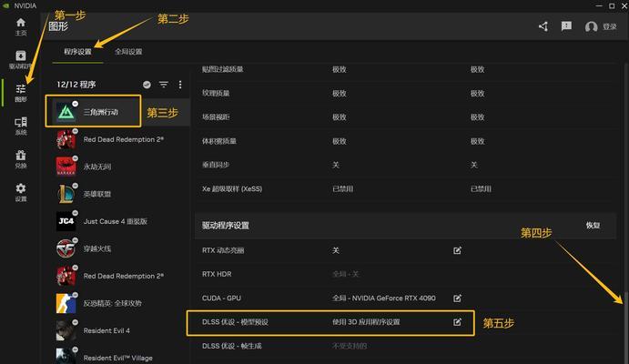This screenshot has height=364, width=629.
Task: Open the feedback message icon
Action: pos(566,26)
